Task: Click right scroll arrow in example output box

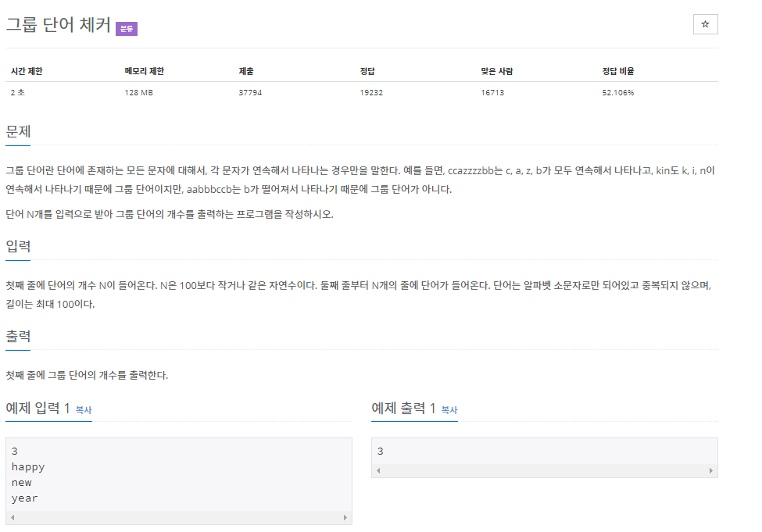Action: point(711,470)
